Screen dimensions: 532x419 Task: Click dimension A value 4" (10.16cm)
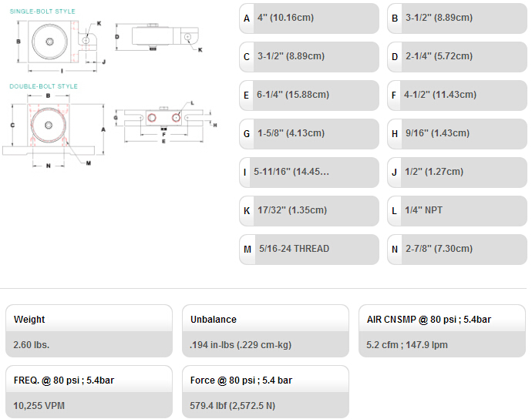285,18
